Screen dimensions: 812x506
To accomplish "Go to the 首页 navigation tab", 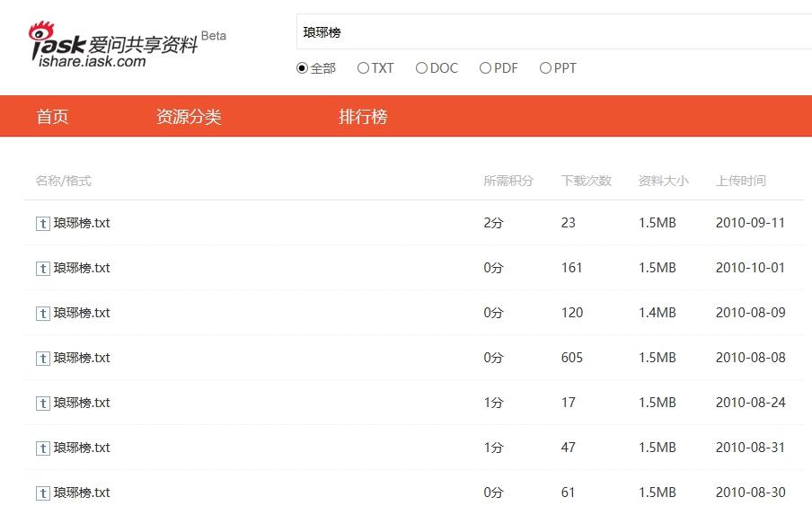I will pos(52,117).
